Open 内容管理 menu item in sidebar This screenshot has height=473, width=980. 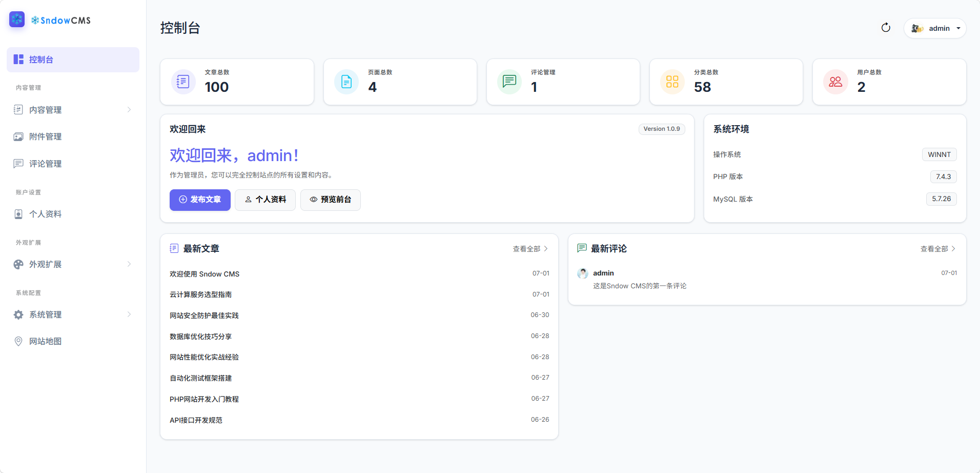pos(73,110)
